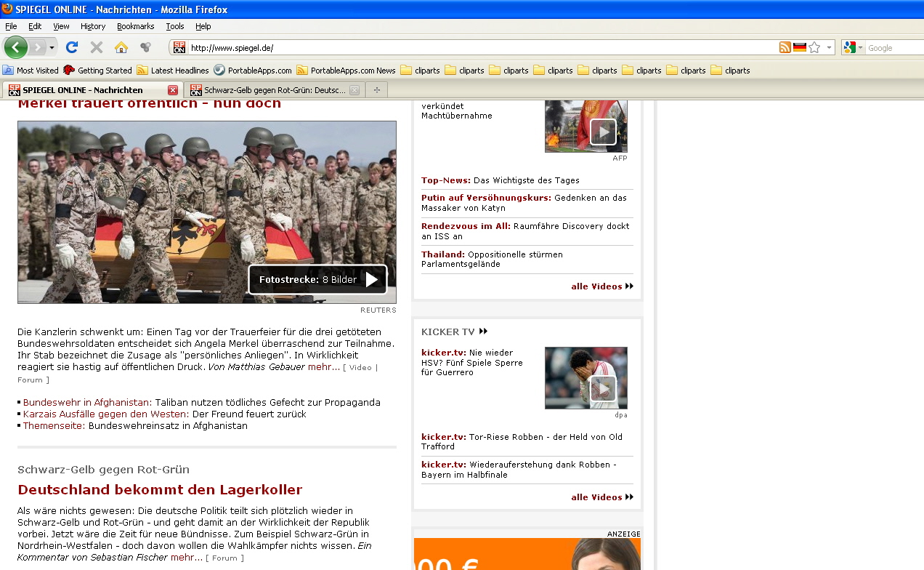This screenshot has height=570, width=924.
Task: Click the Putin auf Versöhnungskurs video link
Action: [486, 198]
